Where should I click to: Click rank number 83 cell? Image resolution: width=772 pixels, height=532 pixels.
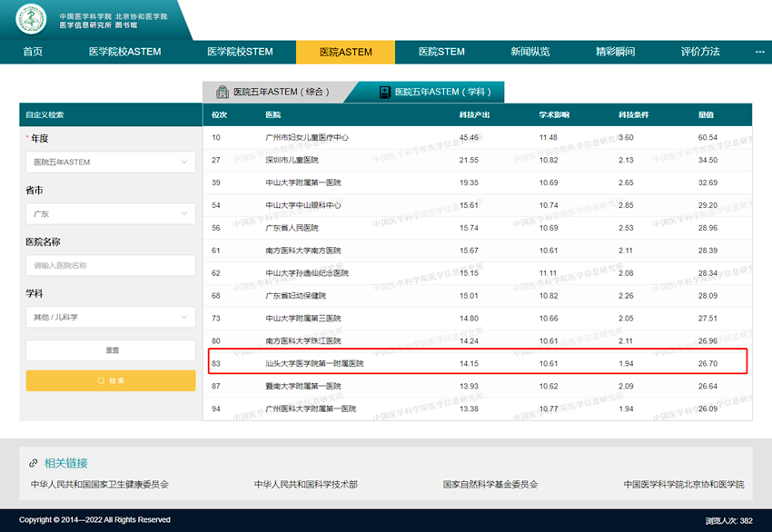click(x=215, y=364)
